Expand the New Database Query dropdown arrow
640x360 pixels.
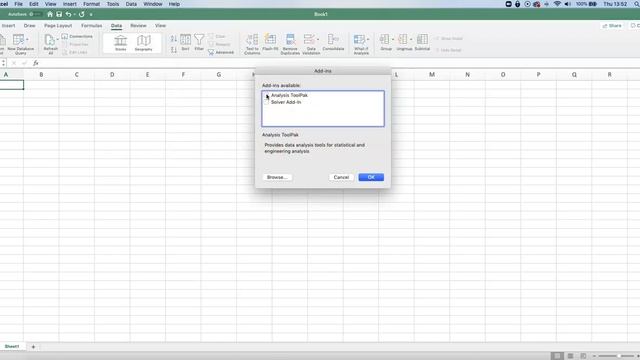(x=27, y=39)
